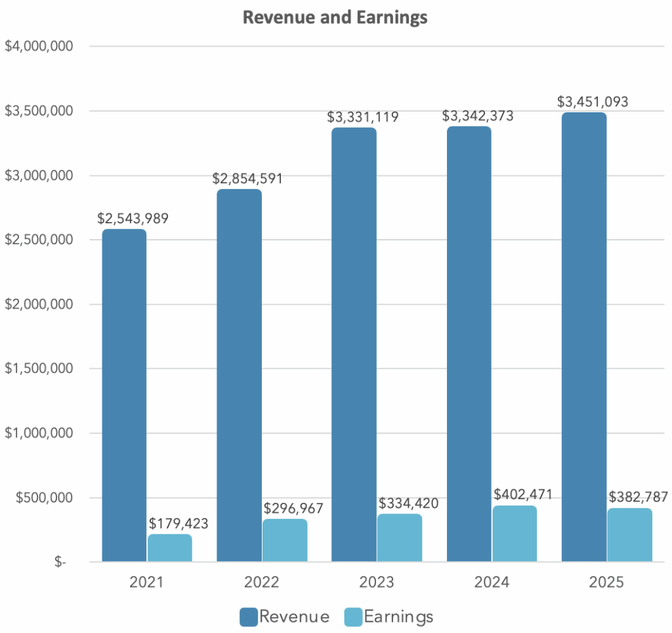Click the 2021 Earnings bar
The image size is (672, 633).
coord(170,548)
